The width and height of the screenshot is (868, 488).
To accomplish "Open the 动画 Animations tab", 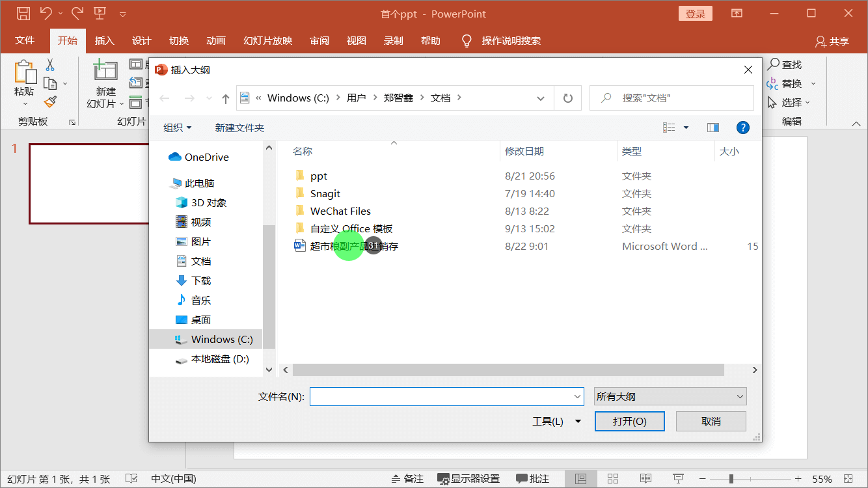I will 216,40.
